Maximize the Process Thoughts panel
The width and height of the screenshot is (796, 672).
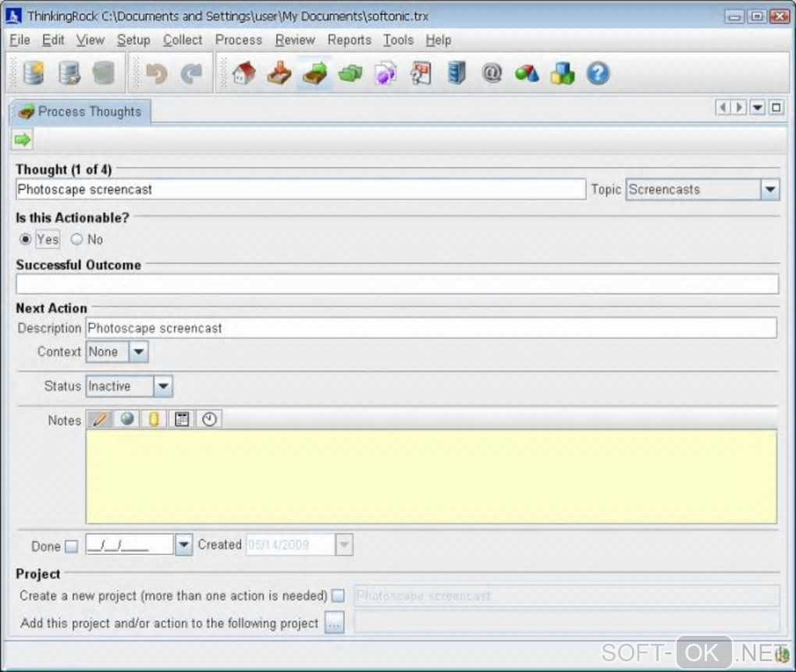[776, 107]
